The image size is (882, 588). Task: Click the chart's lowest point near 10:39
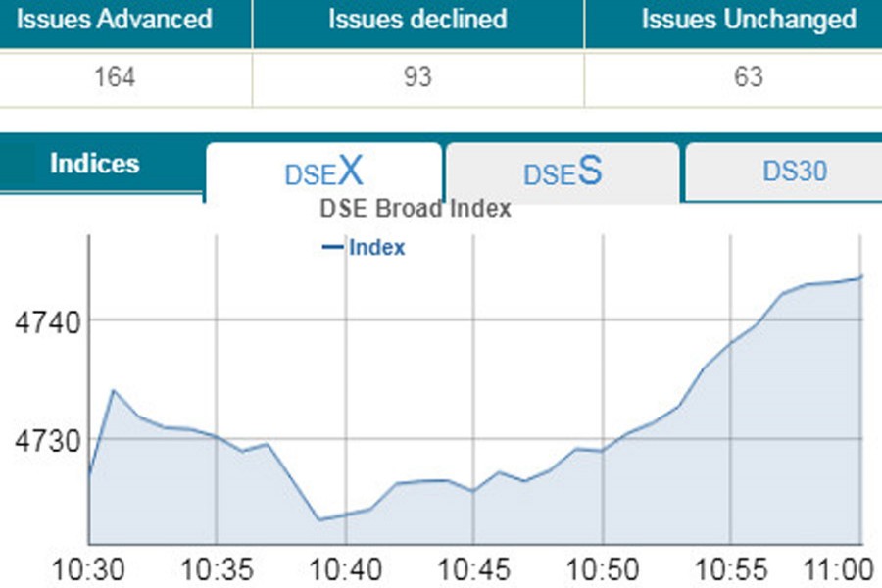tap(319, 519)
